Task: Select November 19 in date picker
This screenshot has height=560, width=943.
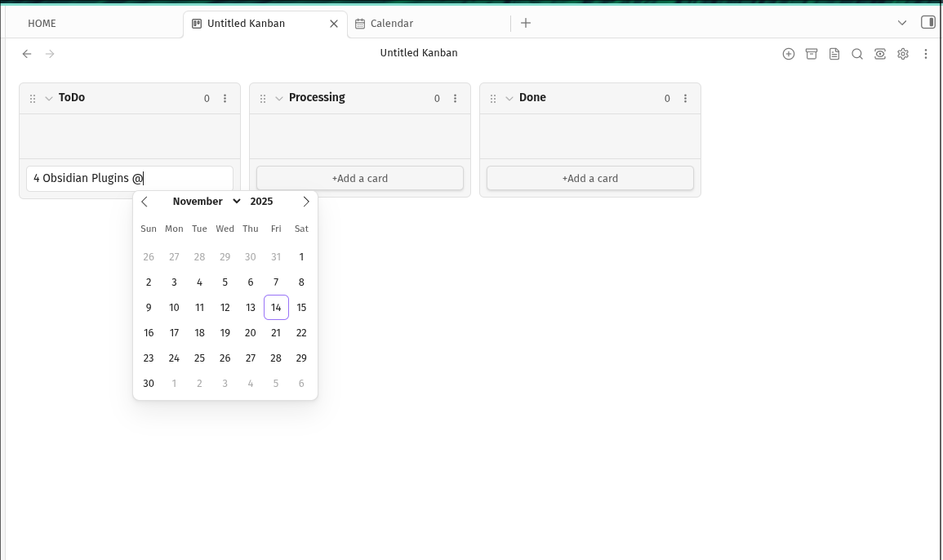Action: [x=225, y=332]
